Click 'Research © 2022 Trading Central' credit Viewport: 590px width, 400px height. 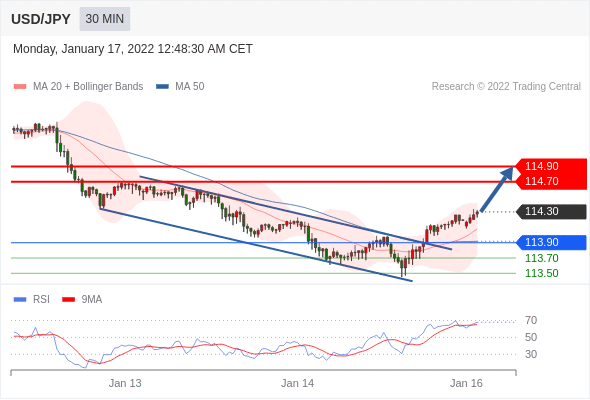tap(506, 87)
